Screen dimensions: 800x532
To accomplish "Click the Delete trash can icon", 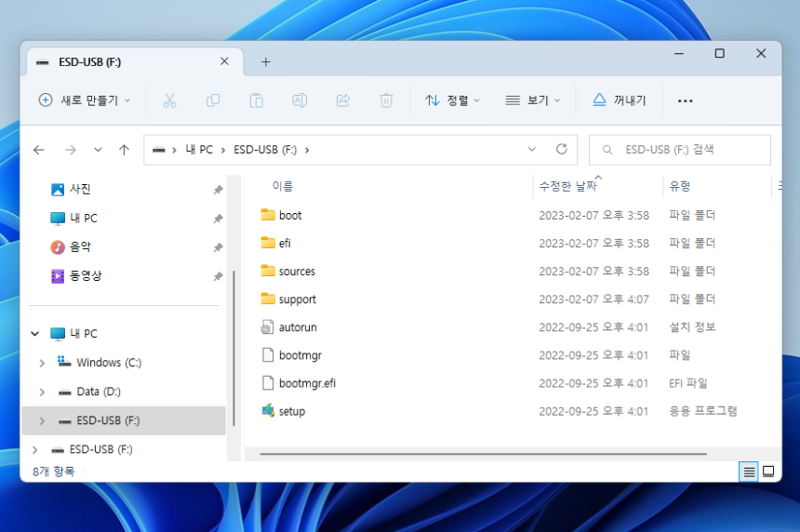I will pyautogui.click(x=386, y=100).
